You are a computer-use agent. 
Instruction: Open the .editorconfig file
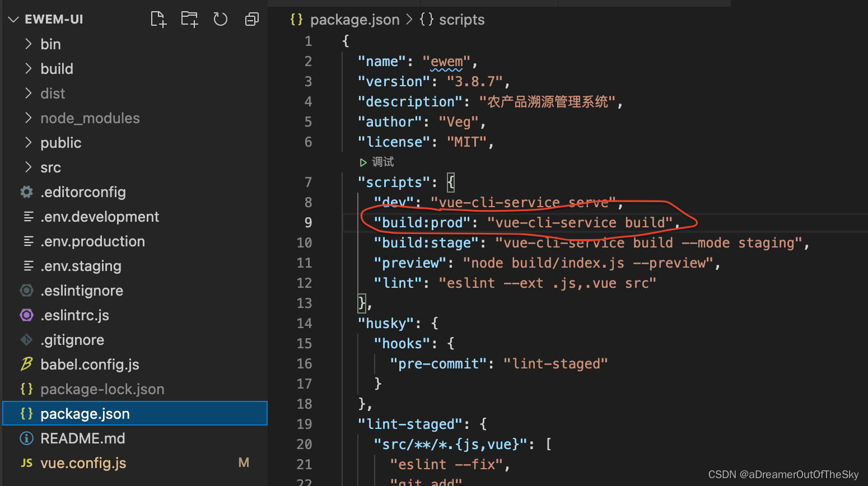[83, 192]
